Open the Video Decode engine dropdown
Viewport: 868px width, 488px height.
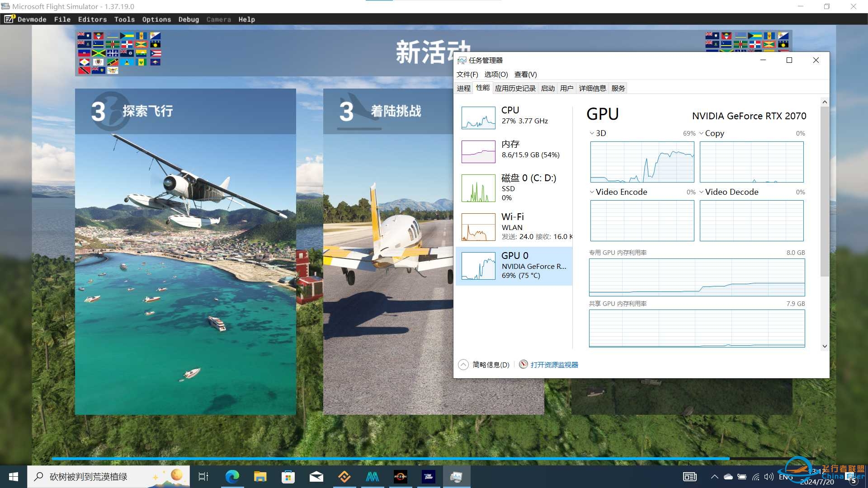point(701,192)
